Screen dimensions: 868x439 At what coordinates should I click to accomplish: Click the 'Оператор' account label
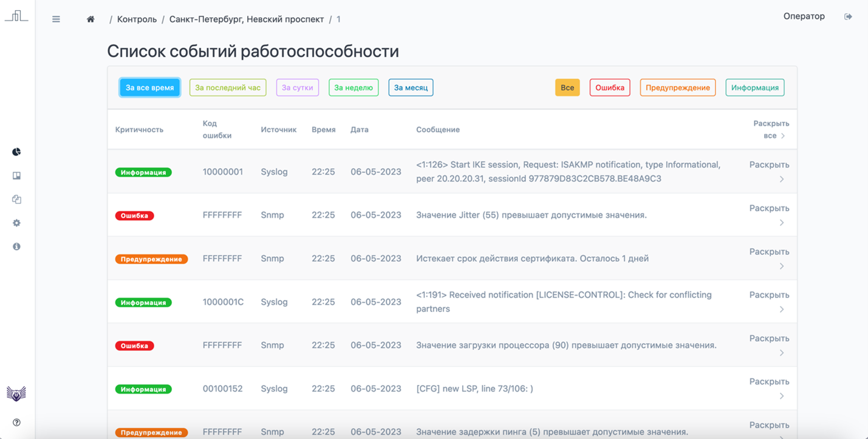click(804, 16)
